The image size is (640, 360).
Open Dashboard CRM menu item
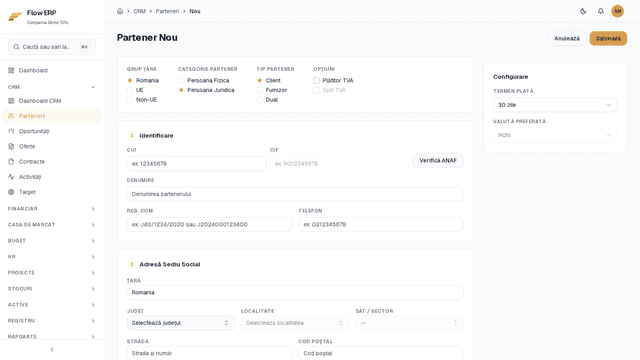click(52, 101)
